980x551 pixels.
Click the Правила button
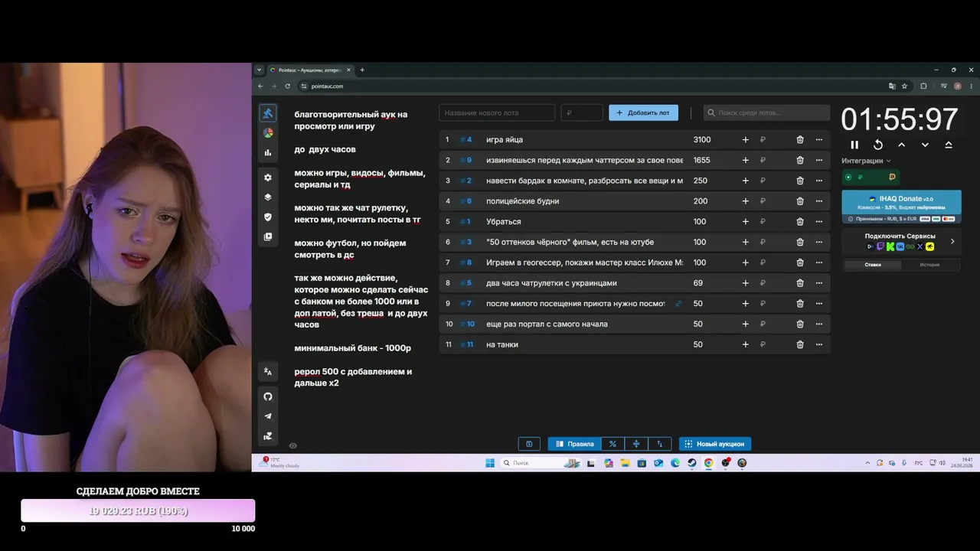[x=574, y=444]
